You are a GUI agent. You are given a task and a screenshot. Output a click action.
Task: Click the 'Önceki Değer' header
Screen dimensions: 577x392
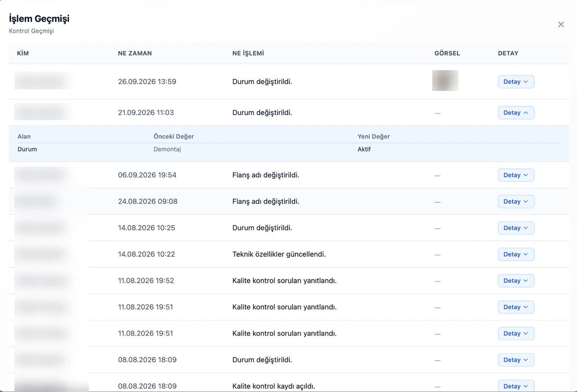pos(174,137)
